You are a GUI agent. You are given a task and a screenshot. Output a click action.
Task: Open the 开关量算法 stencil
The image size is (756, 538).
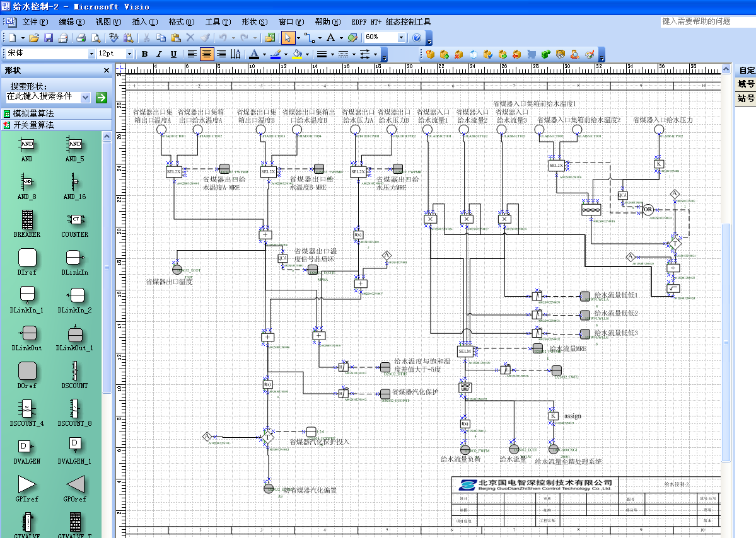(x=57, y=125)
